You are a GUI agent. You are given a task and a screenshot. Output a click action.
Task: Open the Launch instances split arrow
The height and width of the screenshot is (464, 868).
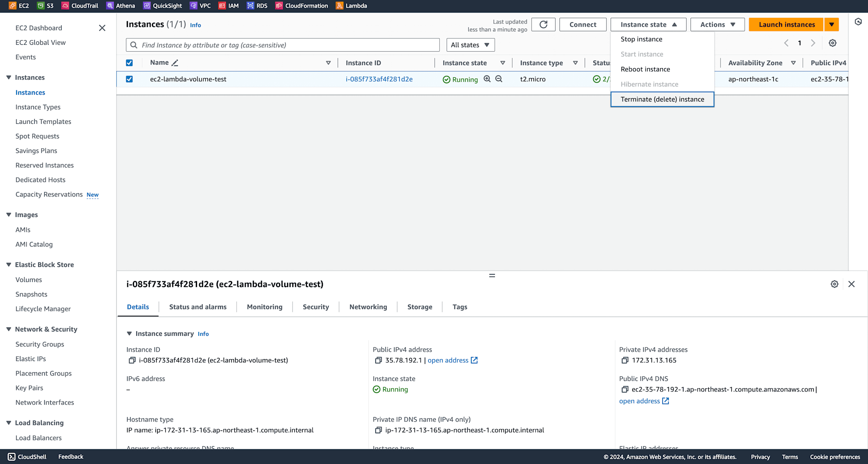coord(832,24)
